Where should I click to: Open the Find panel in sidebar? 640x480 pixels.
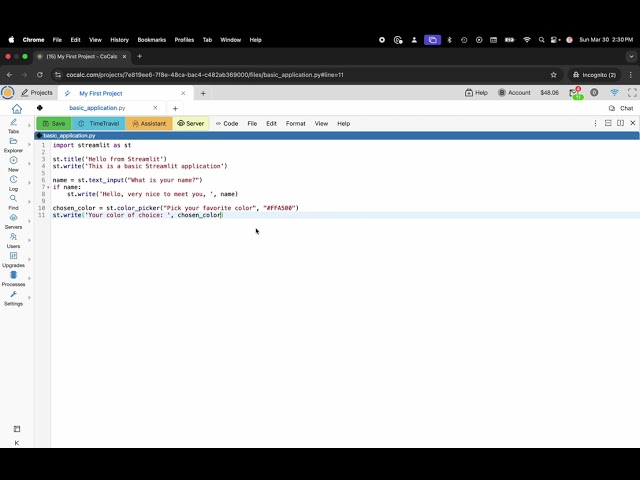(13, 202)
